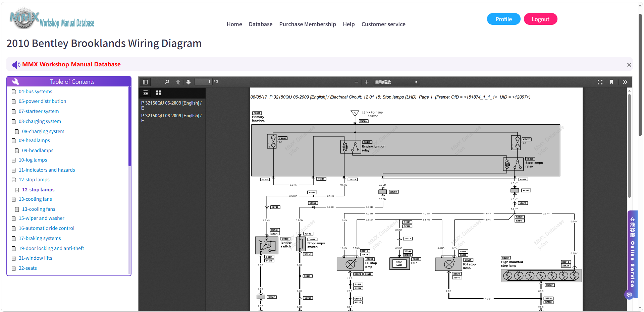Select top-level 13-cooling fans entry
The height and width of the screenshot is (312, 644).
click(x=35, y=199)
